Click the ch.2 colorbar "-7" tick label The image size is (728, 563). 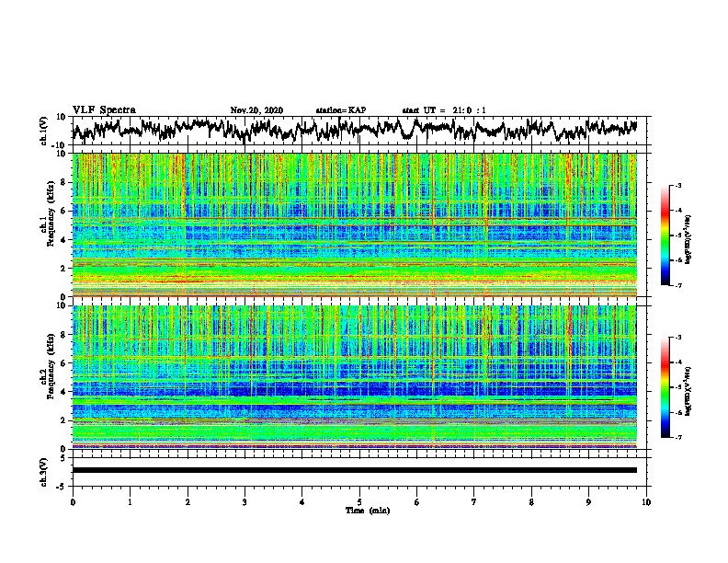[x=678, y=437]
